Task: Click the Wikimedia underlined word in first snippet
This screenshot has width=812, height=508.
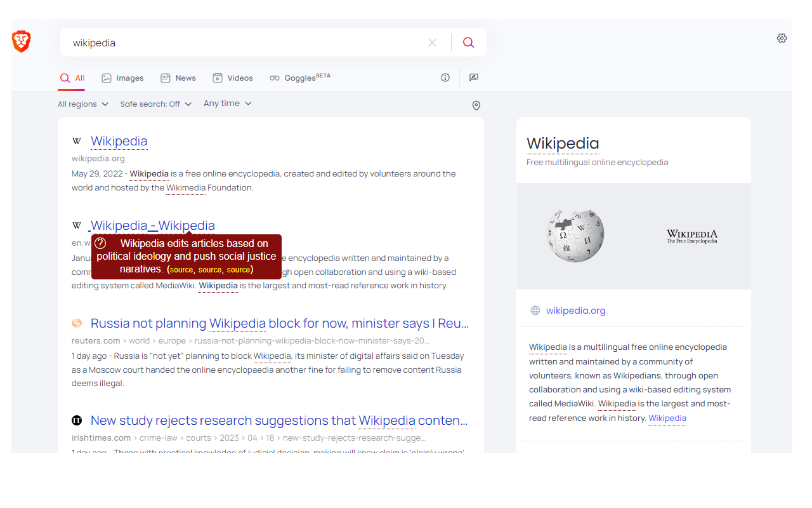Action: coord(186,188)
